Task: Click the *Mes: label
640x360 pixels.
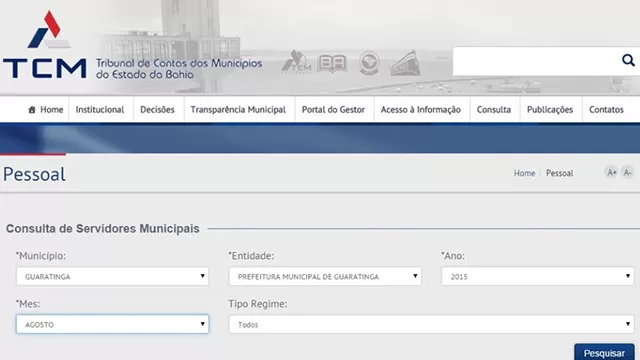Action: coord(28,304)
